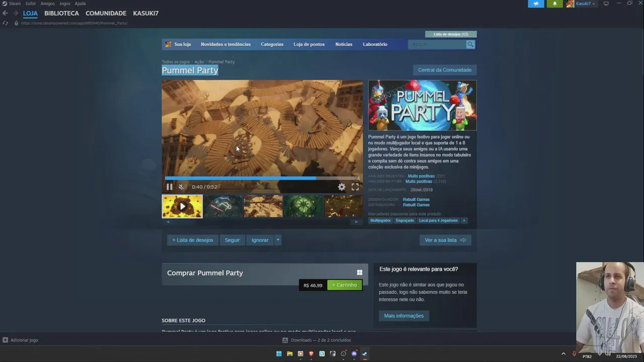644x362 pixels.
Task: Open the developer link beside DESENVOLVEDOR
Action: [x=416, y=200]
